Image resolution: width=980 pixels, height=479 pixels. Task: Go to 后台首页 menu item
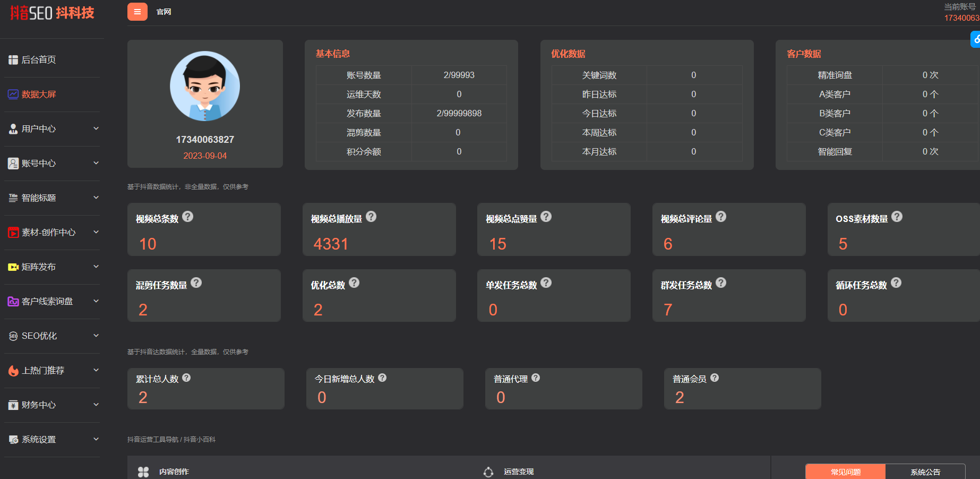pos(39,60)
